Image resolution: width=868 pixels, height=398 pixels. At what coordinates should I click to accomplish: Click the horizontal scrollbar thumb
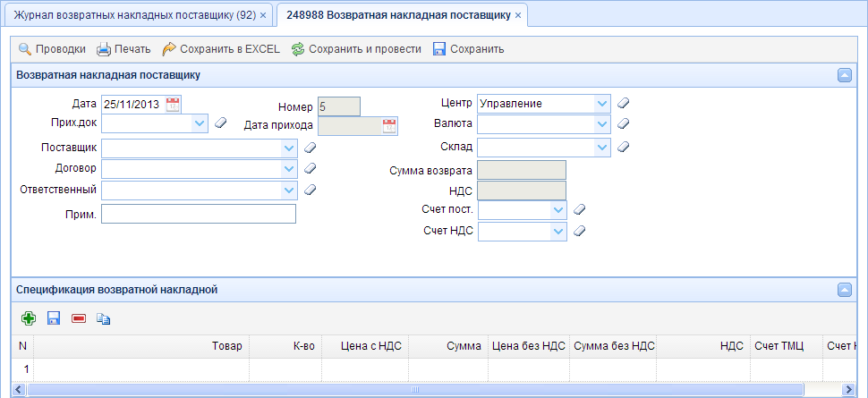point(416,390)
